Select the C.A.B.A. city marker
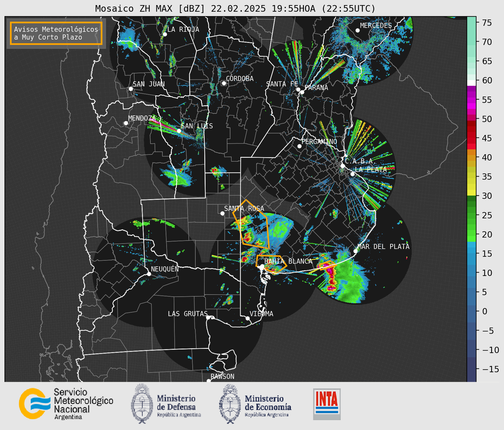This screenshot has width=504, height=430. tap(343, 166)
